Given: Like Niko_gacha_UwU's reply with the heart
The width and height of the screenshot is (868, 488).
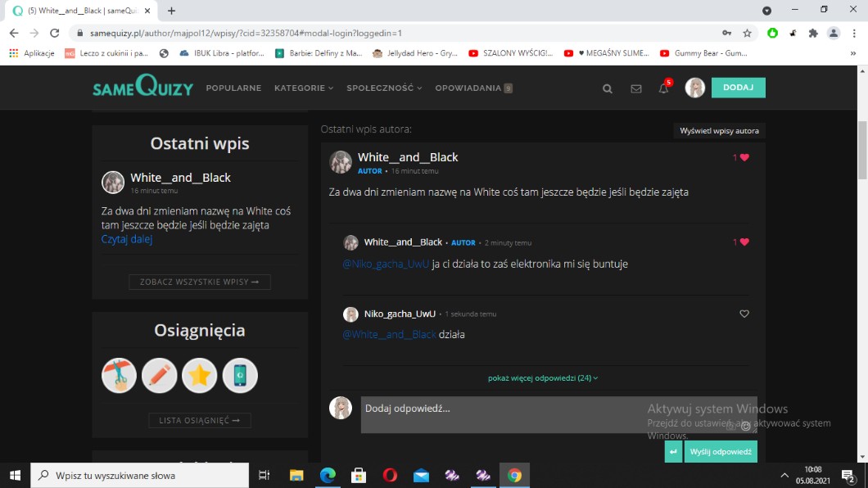Looking at the screenshot, I should click(x=744, y=314).
